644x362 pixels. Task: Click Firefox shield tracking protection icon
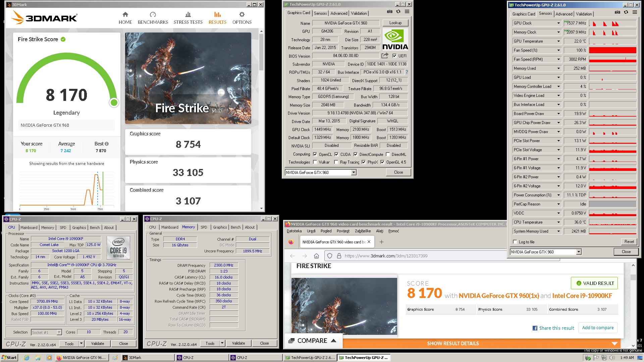(330, 256)
